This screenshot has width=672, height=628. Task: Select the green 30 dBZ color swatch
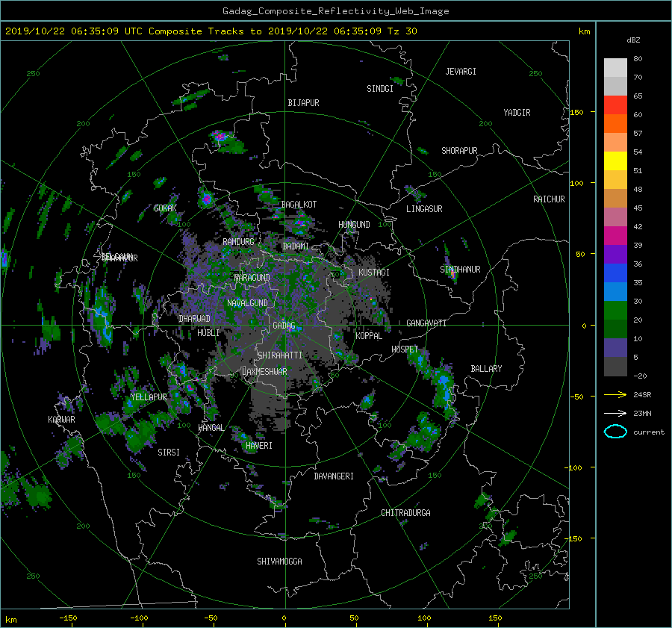point(615,311)
